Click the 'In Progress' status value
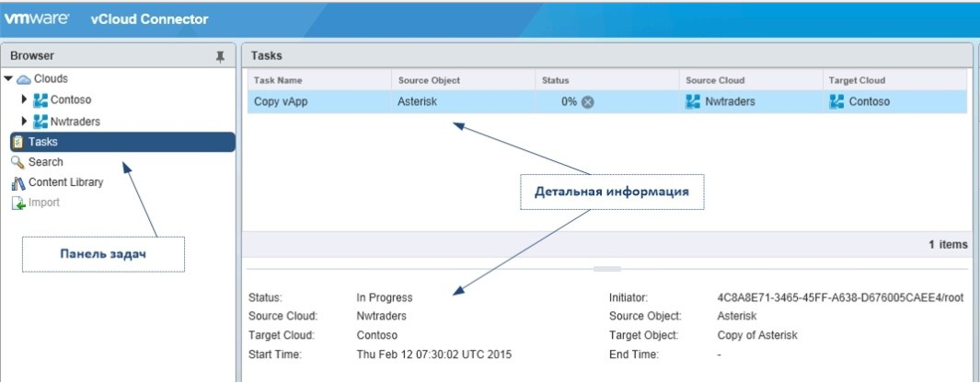The height and width of the screenshot is (384, 980). [x=385, y=297]
